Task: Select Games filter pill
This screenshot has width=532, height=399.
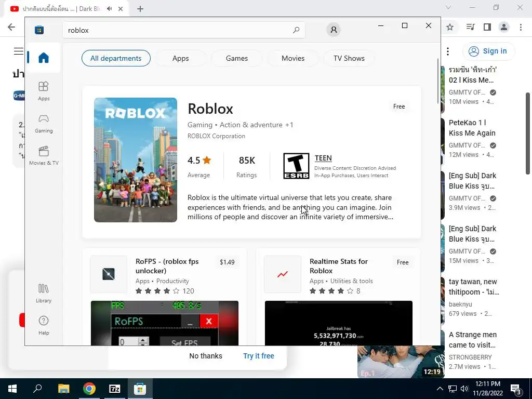Action: (x=237, y=58)
